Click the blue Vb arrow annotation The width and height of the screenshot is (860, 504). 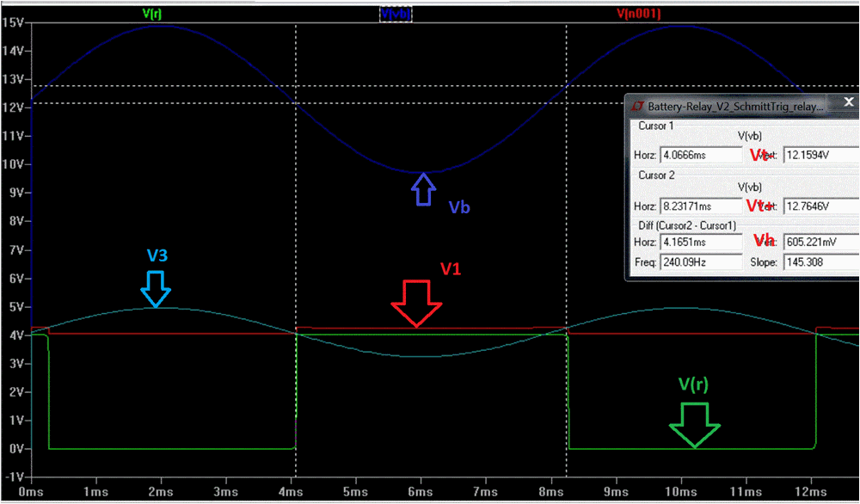422,190
